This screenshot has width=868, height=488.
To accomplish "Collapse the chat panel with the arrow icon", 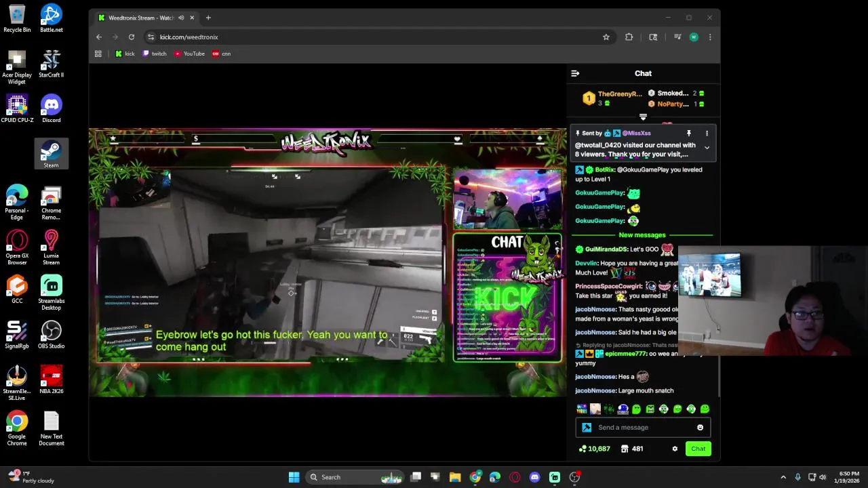I will (x=575, y=73).
